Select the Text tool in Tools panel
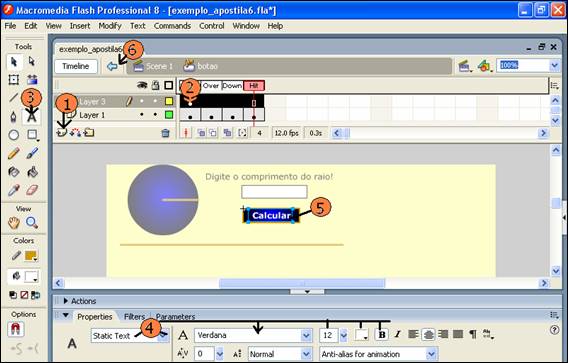Screen dimensions: 568x363 (x=32, y=117)
